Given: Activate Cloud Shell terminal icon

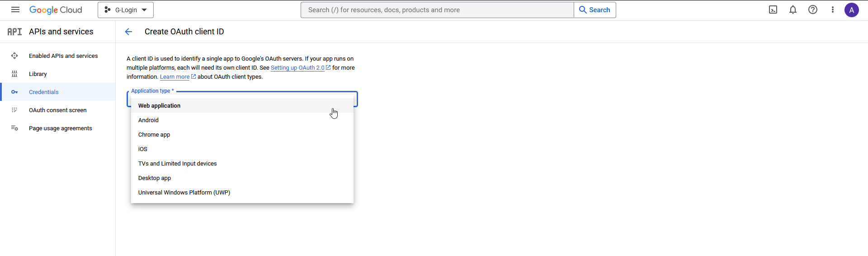Looking at the screenshot, I should [773, 9].
